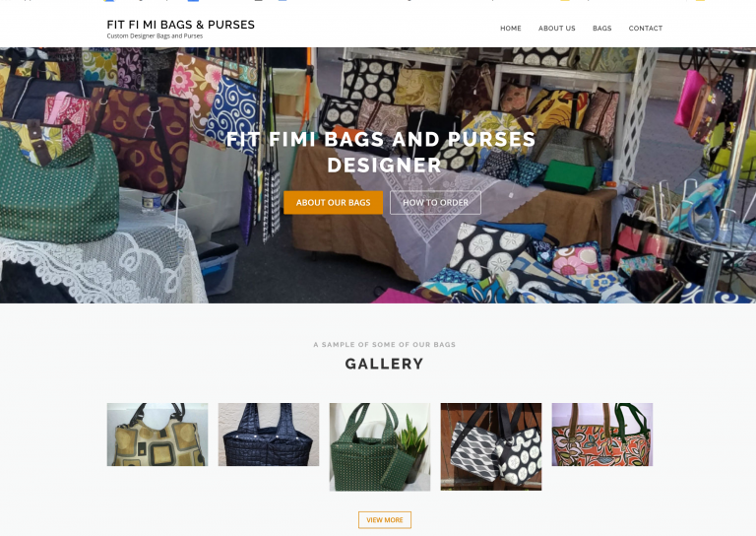Open the black and white bags thumbnail
756x536 pixels.
pyautogui.click(x=491, y=446)
